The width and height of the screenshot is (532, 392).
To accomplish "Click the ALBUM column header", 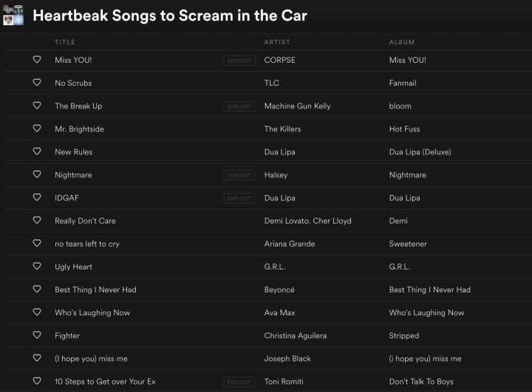I will [x=402, y=42].
